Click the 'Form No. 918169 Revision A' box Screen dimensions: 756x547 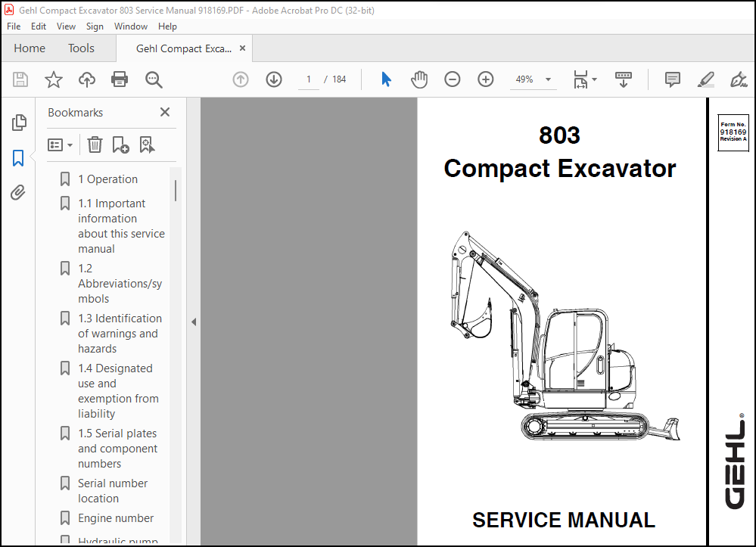[733, 132]
